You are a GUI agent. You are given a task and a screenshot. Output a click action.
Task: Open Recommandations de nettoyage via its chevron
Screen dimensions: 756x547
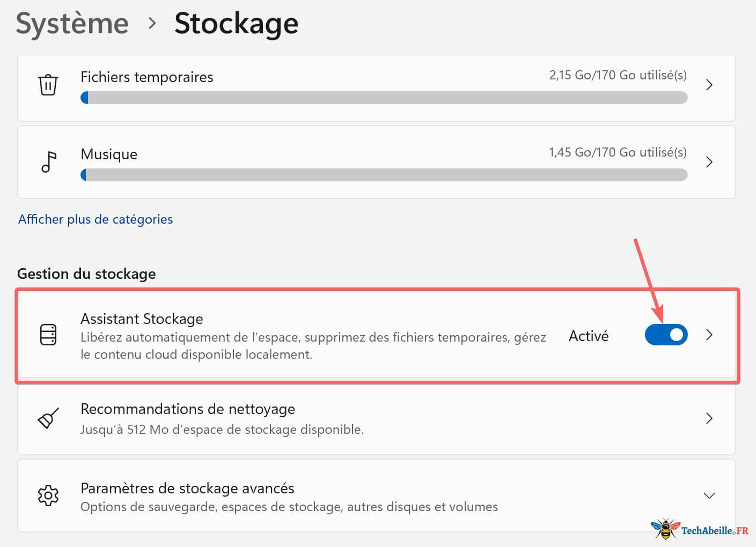pos(709,419)
